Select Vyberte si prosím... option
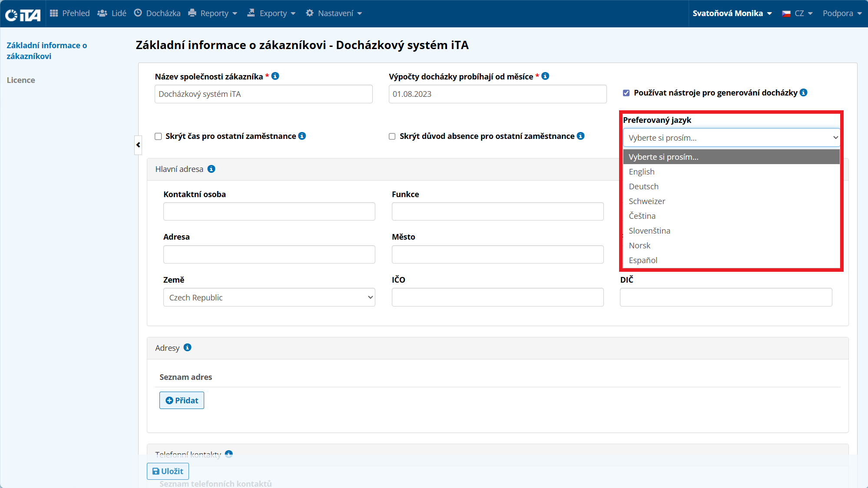This screenshot has height=488, width=868. (732, 157)
